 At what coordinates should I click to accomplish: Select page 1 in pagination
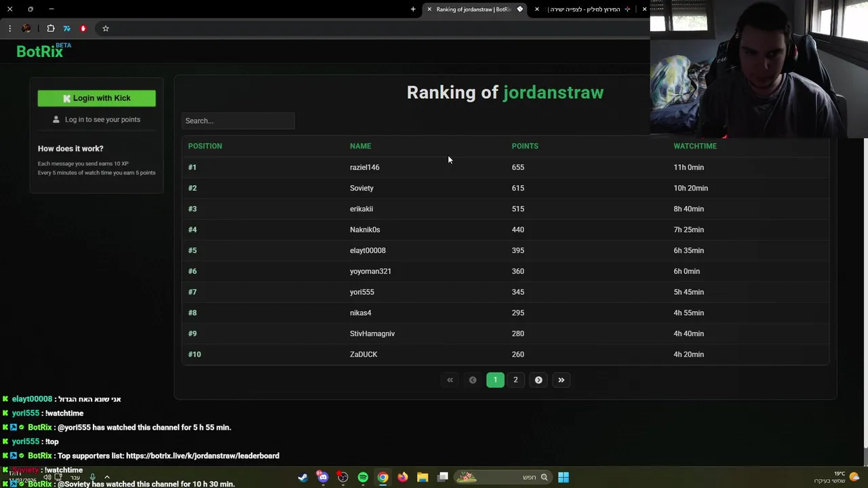495,380
